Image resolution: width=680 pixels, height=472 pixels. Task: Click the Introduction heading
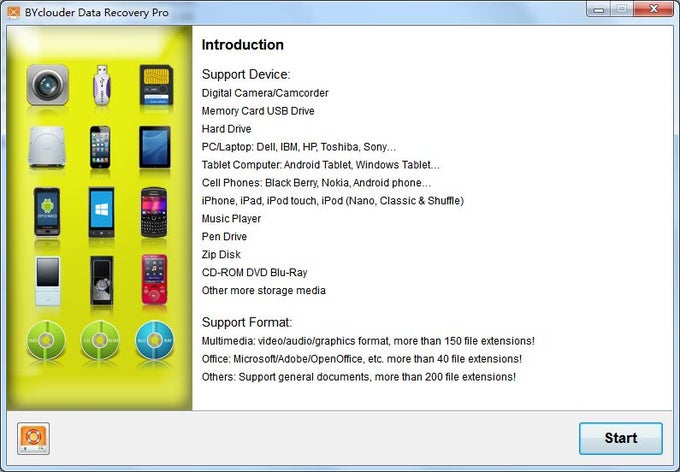(242, 45)
